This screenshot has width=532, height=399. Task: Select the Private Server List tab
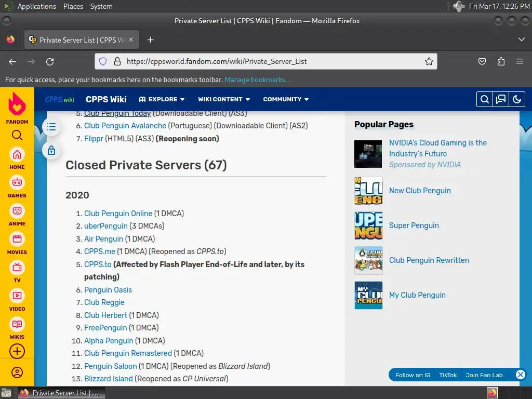tap(82, 39)
